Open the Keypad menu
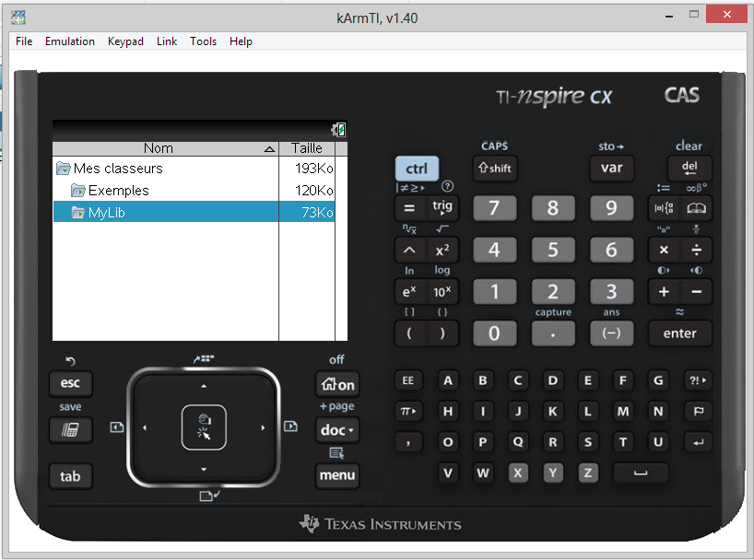 (125, 41)
